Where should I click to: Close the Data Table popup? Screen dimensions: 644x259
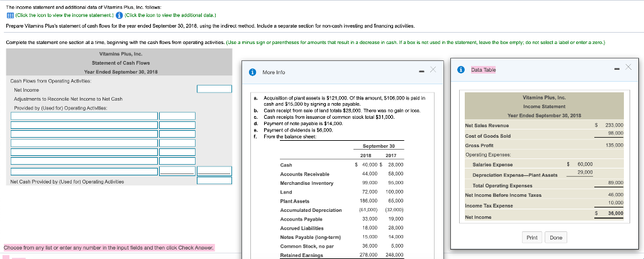click(x=628, y=67)
